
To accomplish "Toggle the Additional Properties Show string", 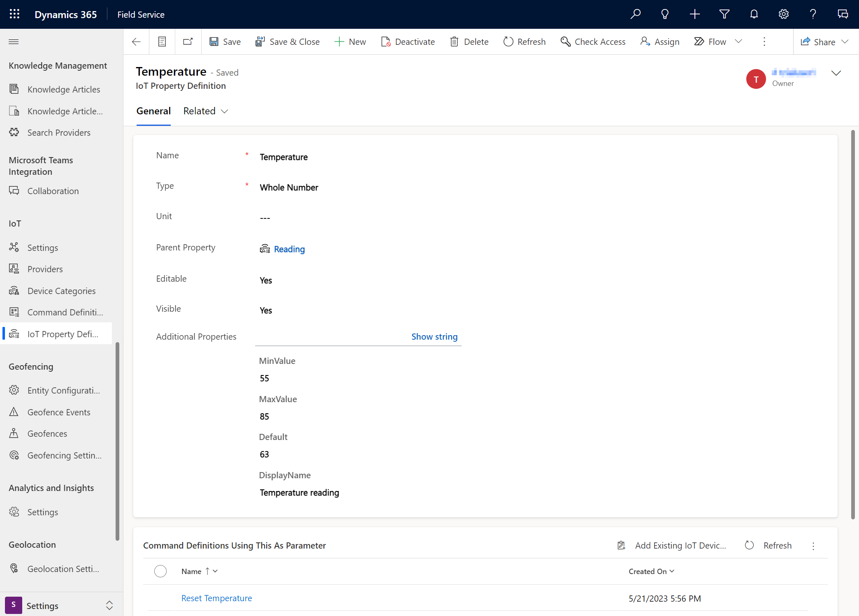I will tap(434, 337).
